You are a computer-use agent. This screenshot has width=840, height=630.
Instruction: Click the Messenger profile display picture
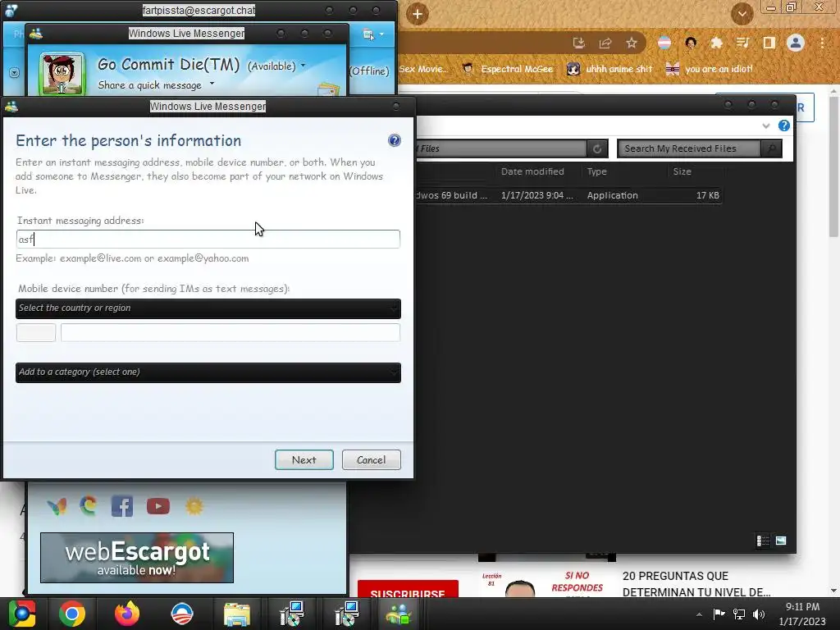pos(62,74)
